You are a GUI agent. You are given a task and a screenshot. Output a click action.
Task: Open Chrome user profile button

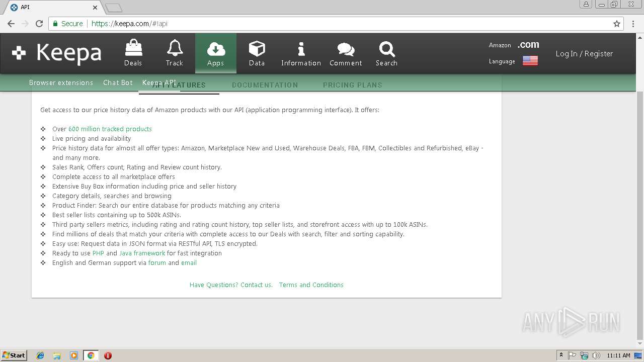586,4
